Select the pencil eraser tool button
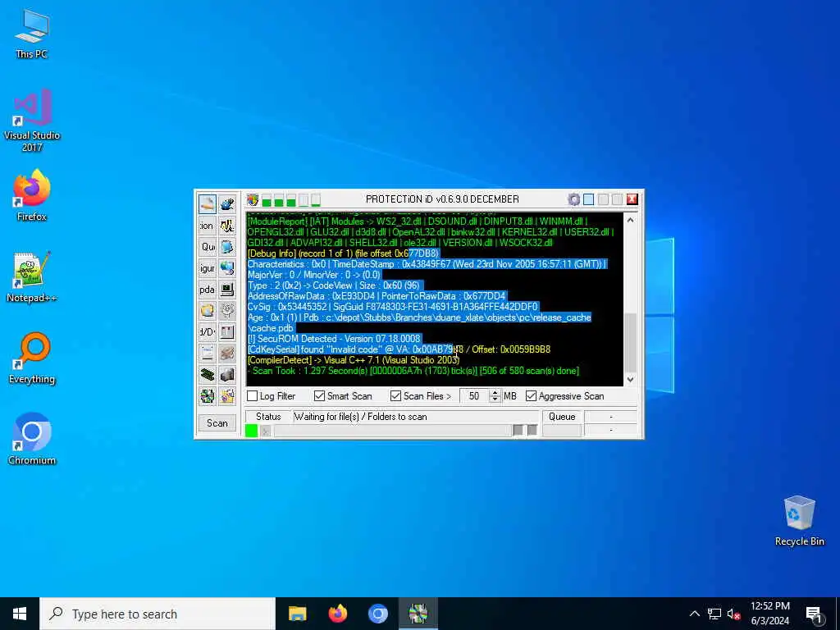The height and width of the screenshot is (630, 840). click(x=208, y=204)
